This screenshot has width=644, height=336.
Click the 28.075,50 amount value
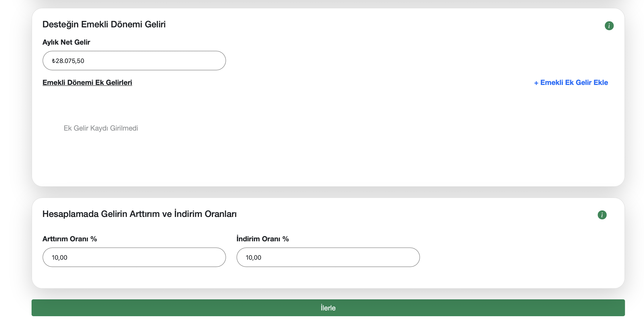pos(70,61)
